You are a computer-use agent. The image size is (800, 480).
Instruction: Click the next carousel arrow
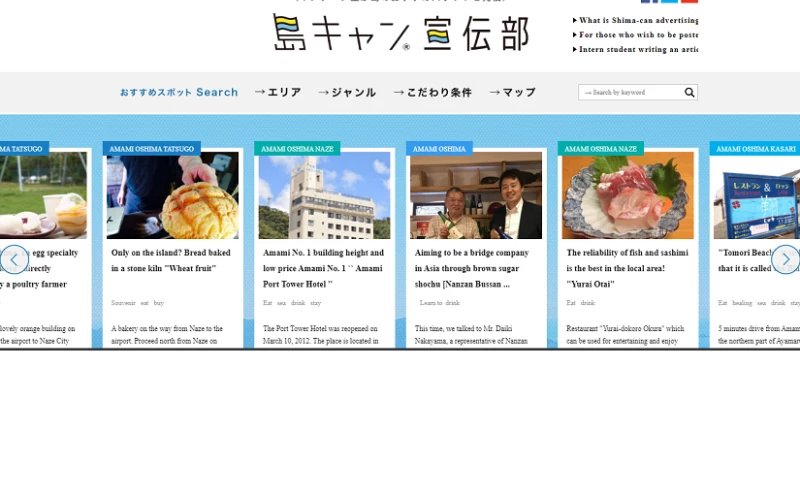(785, 260)
